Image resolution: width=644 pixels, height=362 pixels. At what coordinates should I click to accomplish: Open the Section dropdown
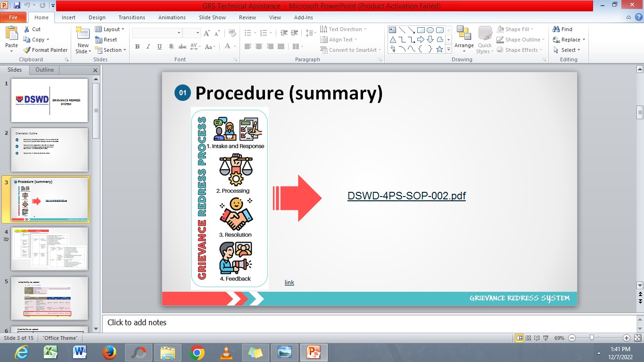[111, 50]
